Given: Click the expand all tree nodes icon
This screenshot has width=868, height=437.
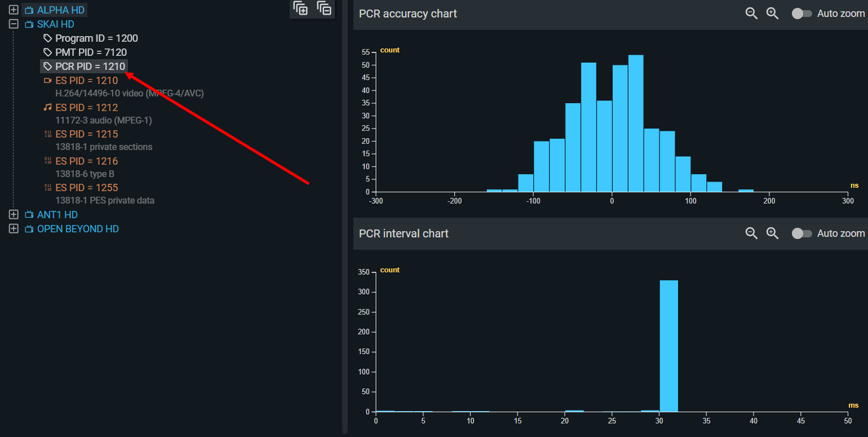Looking at the screenshot, I should point(300,8).
